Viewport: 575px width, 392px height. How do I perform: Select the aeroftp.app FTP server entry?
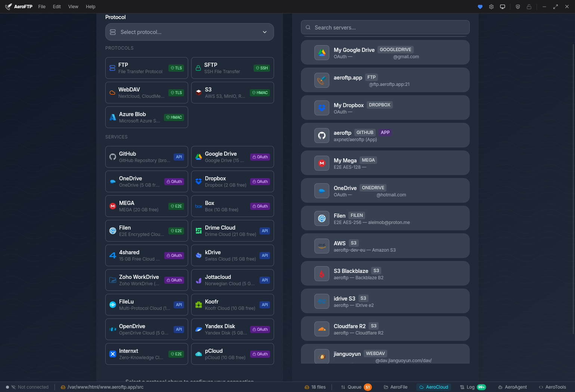coord(385,80)
